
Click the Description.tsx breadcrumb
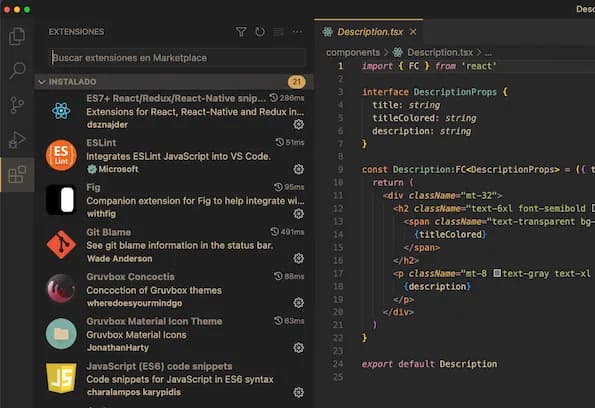tap(440, 52)
